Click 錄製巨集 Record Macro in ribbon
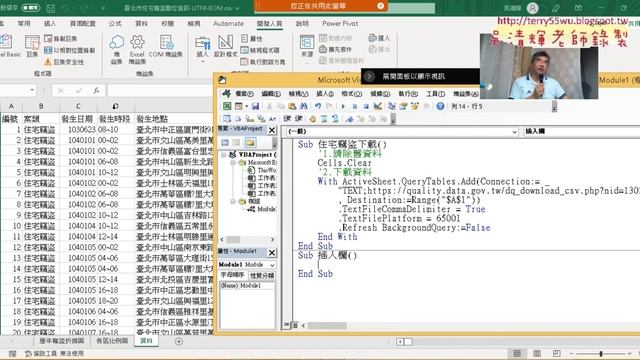The width and height of the screenshot is (640, 360). pos(61,38)
